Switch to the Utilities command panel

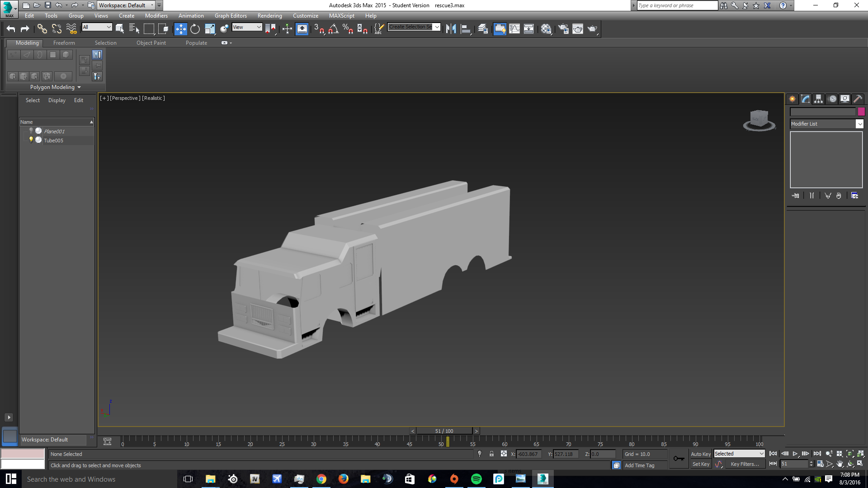pos(858,99)
